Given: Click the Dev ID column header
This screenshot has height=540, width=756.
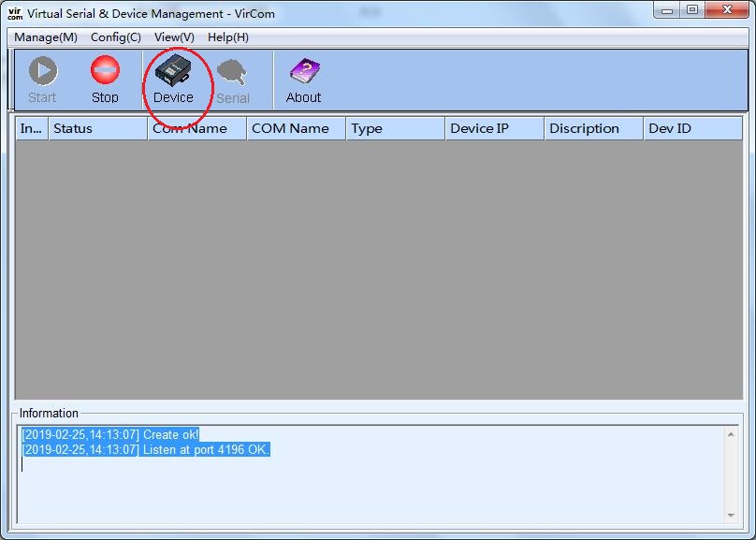Looking at the screenshot, I should click(x=692, y=128).
